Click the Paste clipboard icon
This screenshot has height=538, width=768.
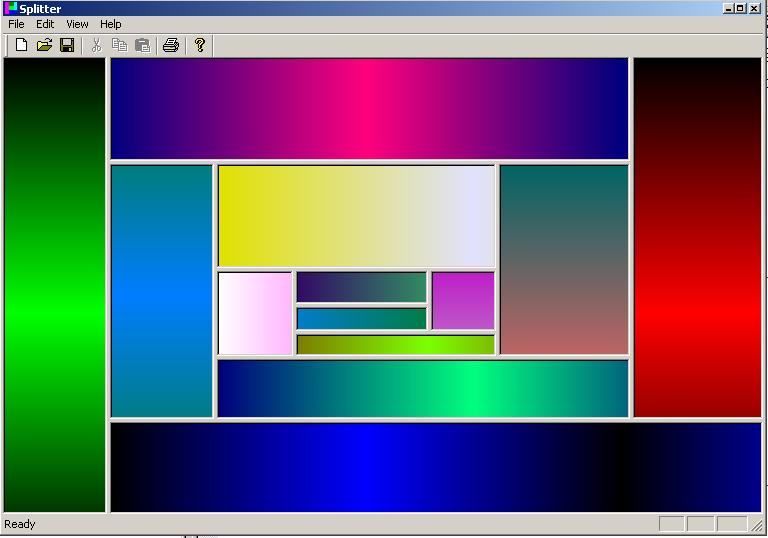click(x=143, y=45)
